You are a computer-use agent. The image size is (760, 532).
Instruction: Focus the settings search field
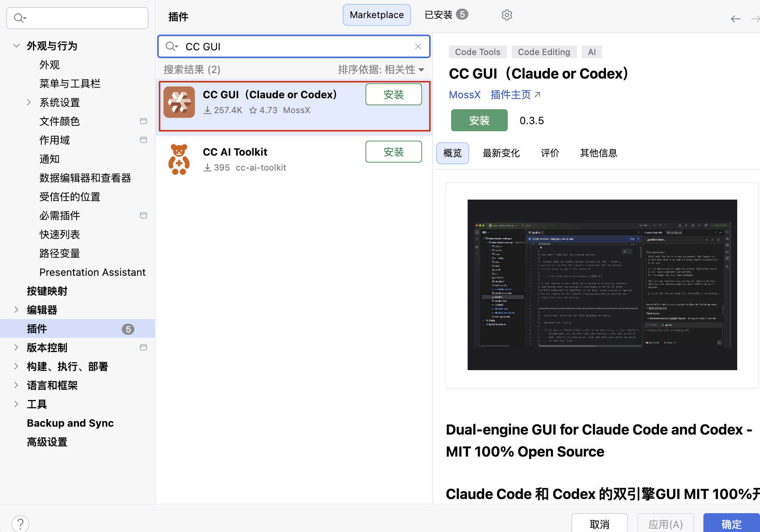click(x=77, y=18)
